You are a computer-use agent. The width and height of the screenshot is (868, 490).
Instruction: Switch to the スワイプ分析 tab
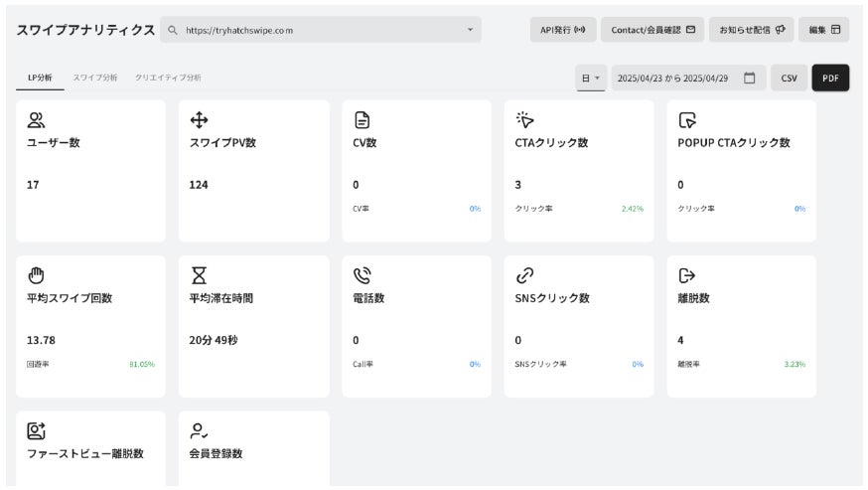(x=93, y=78)
